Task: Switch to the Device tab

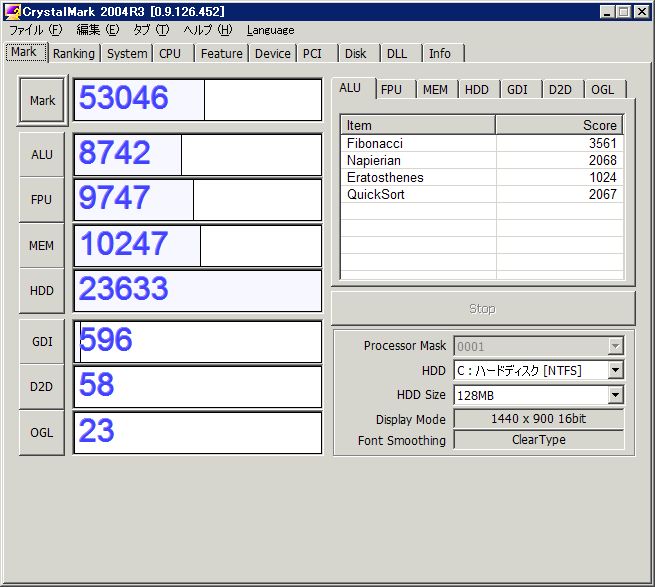Action: click(x=272, y=53)
